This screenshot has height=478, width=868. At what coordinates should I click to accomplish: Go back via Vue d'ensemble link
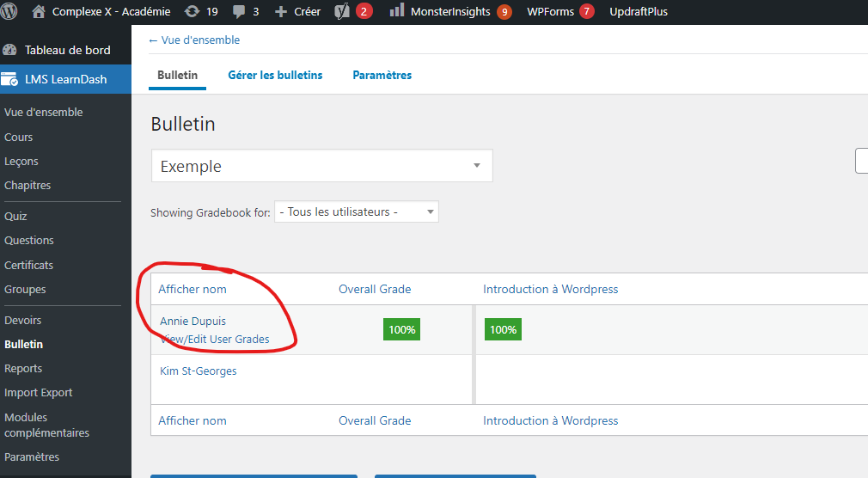pos(194,40)
